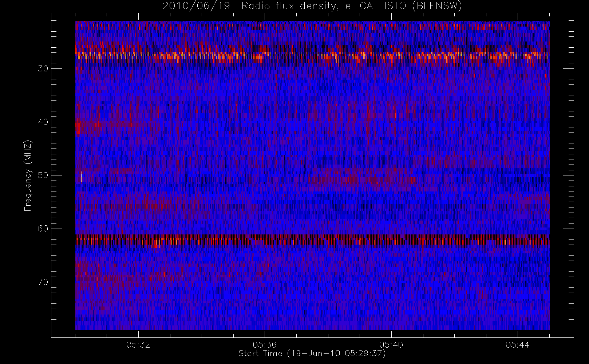Click the 05:36 time tick label
Image resolution: width=589 pixels, height=364 pixels.
tap(265, 344)
